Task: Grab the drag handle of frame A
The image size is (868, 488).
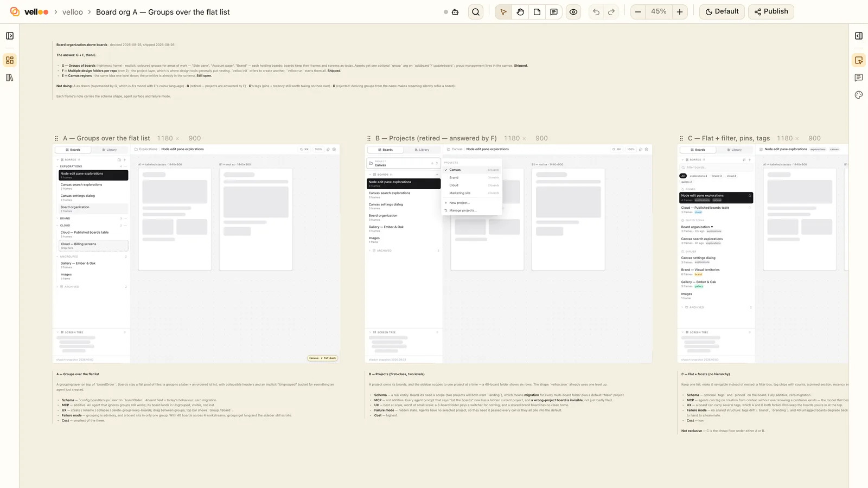Action: click(56, 138)
